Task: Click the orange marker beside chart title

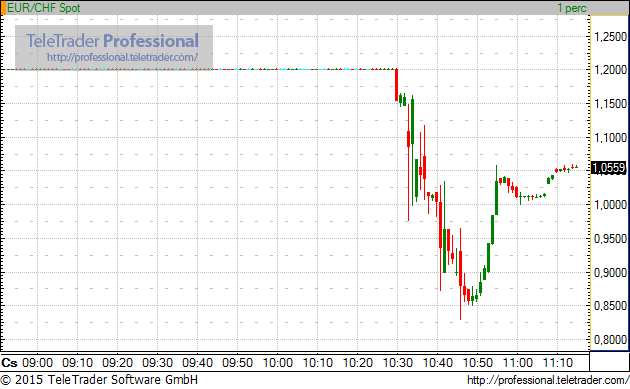Action: point(4,8)
